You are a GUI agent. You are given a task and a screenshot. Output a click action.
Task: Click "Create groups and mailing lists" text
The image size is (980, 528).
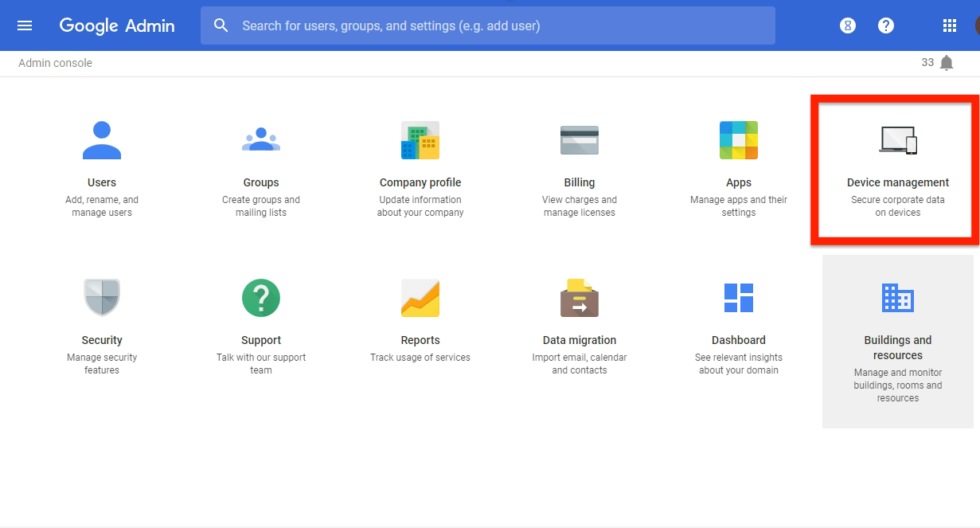click(261, 206)
